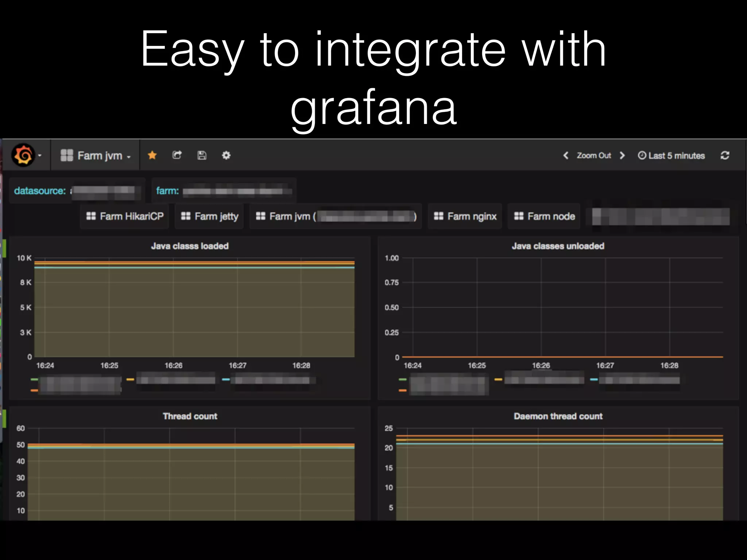747x560 pixels.
Task: Shift time range backward arrow
Action: (566, 156)
